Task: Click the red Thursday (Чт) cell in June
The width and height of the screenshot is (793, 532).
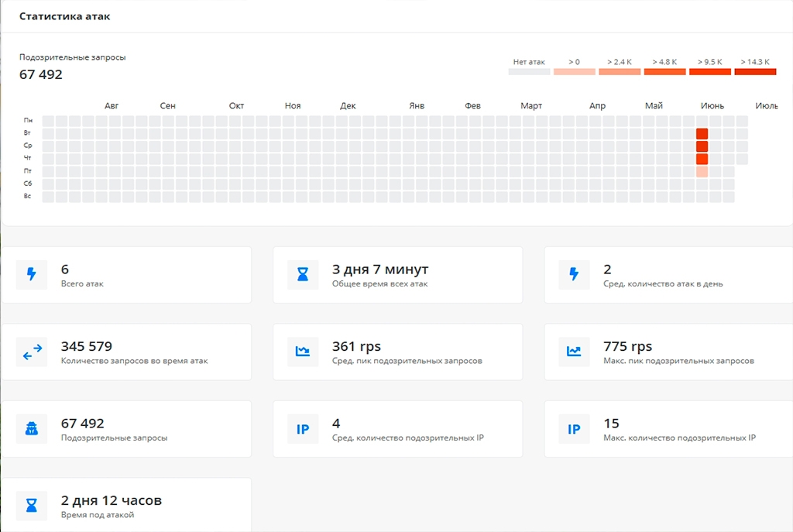Action: [x=702, y=159]
